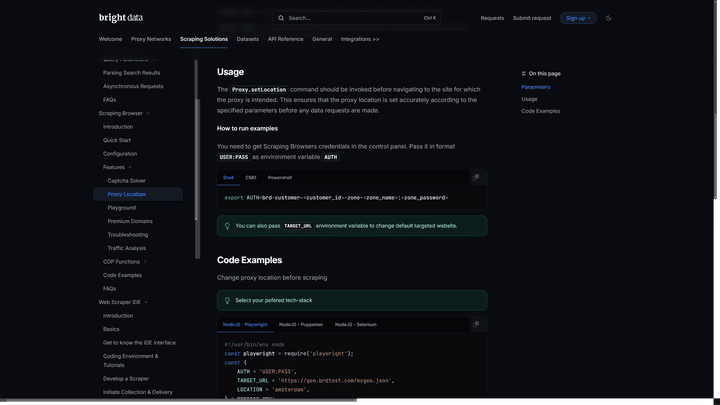Copy the NodeJS Playwright code example
This screenshot has width=720, height=405.
476,324
